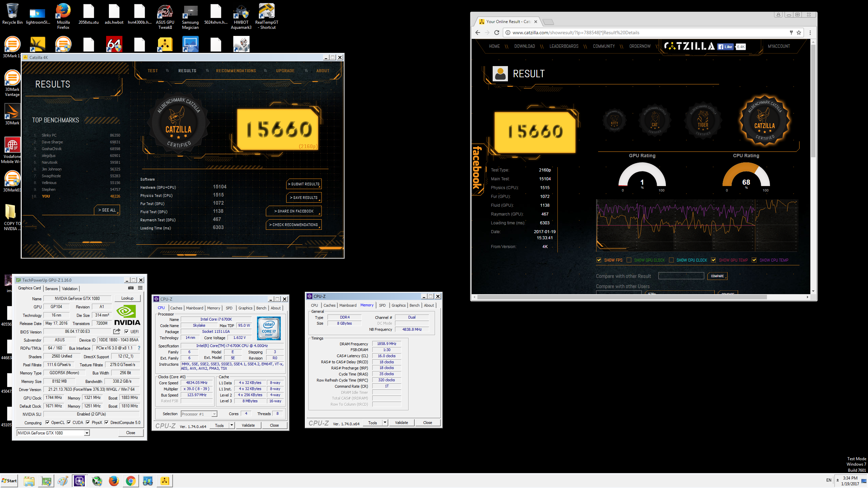The image size is (868, 488).
Task: Enable the SHOW CPU CLOCK checkbox
Action: click(671, 260)
